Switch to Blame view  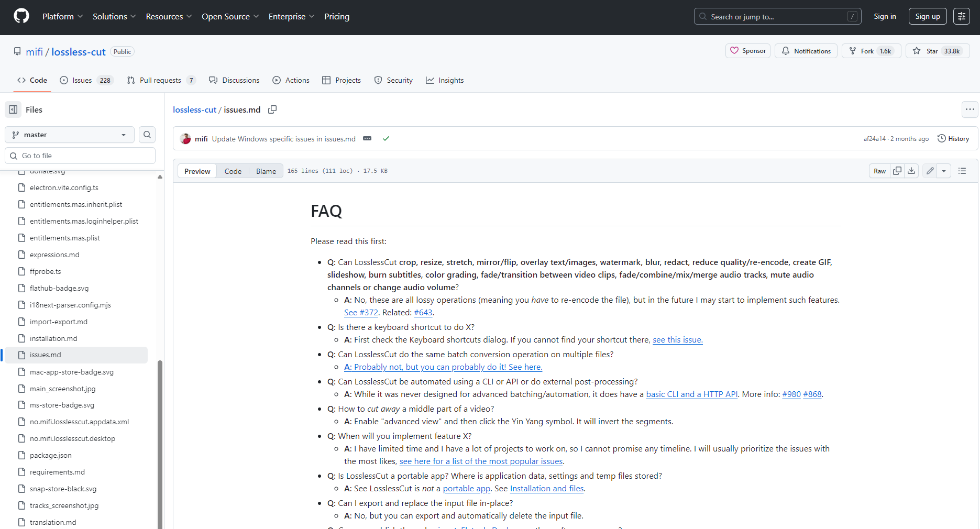point(266,171)
